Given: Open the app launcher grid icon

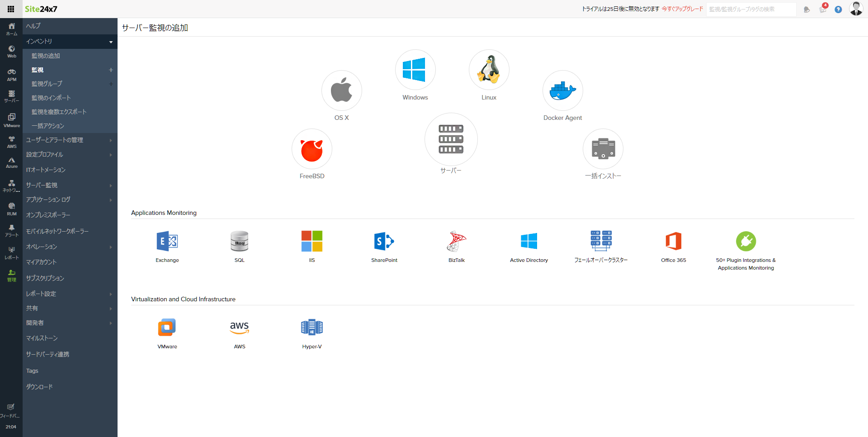Looking at the screenshot, I should click(x=11, y=9).
